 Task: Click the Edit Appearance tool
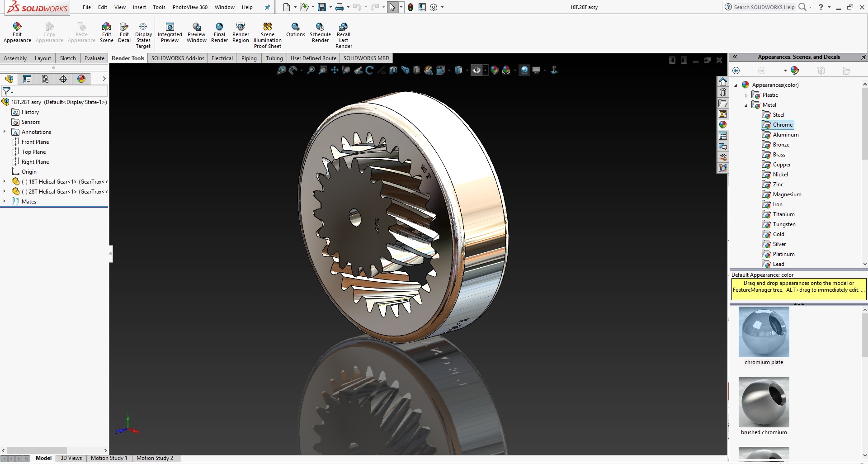pos(17,33)
